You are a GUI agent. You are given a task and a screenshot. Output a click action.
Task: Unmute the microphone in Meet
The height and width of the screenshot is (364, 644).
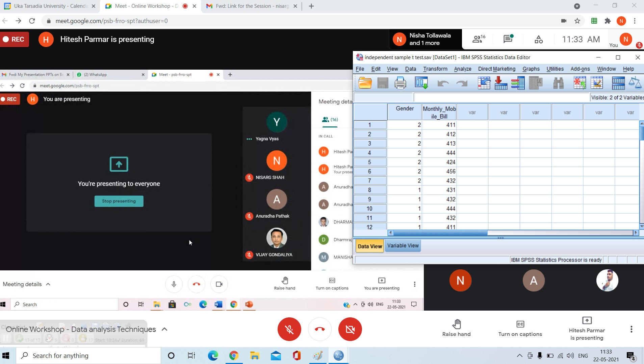[x=289, y=329]
